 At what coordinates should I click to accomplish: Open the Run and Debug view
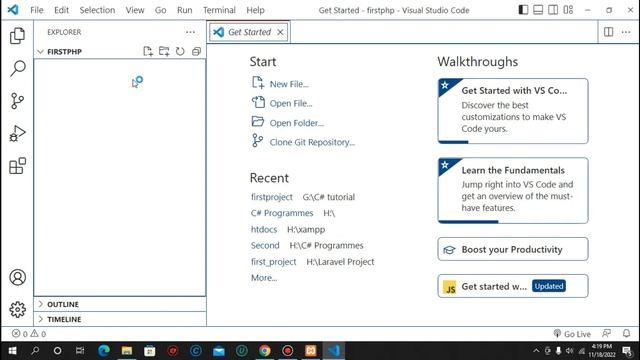tap(17, 133)
